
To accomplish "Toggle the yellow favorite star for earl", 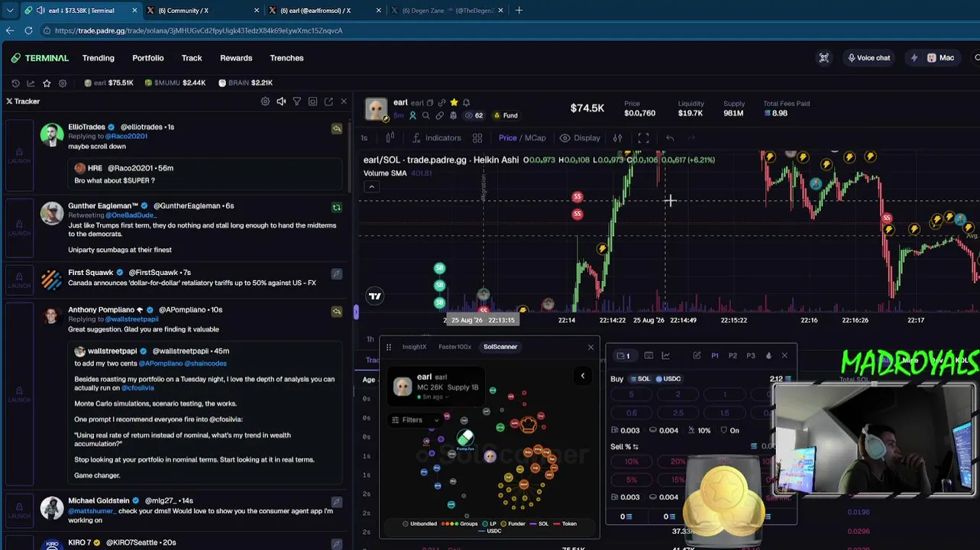I will coord(454,103).
